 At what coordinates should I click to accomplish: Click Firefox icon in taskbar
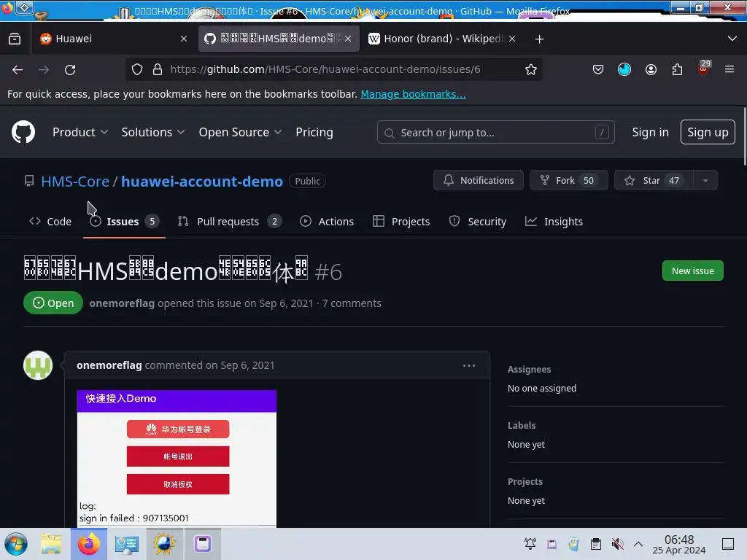click(x=89, y=544)
